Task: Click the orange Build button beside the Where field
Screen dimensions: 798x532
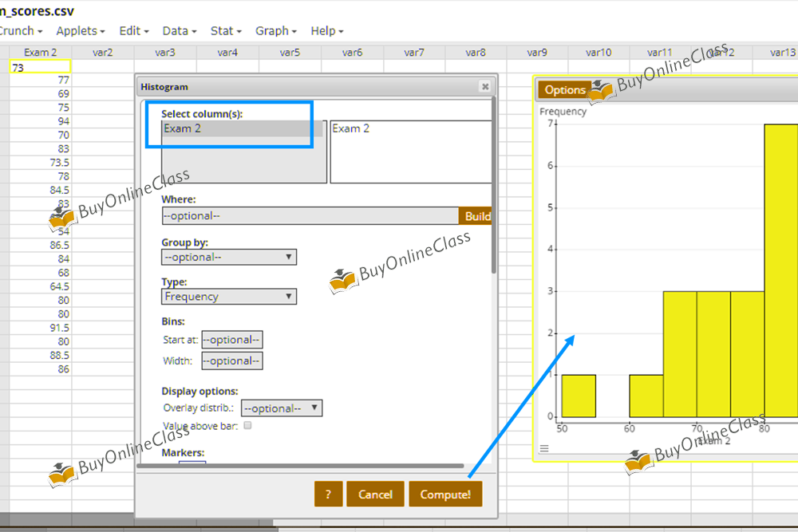Action: [476, 215]
